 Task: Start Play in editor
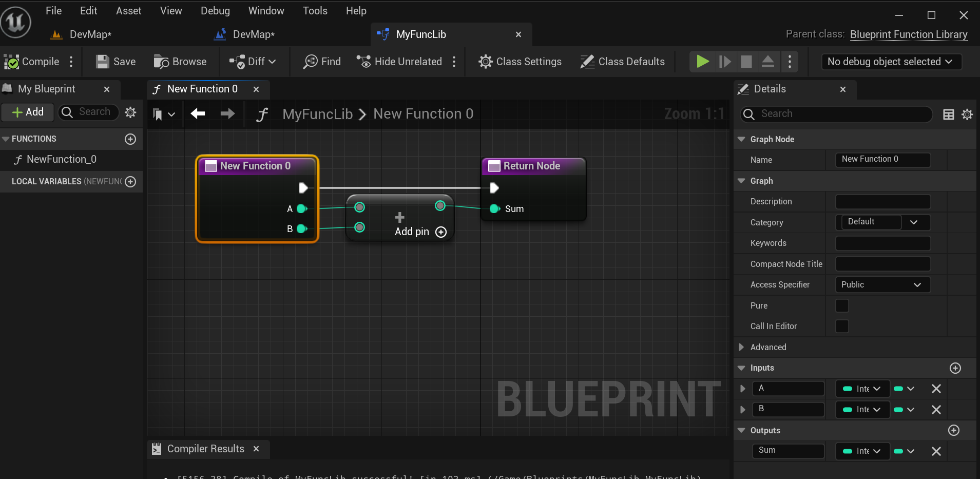pos(702,62)
